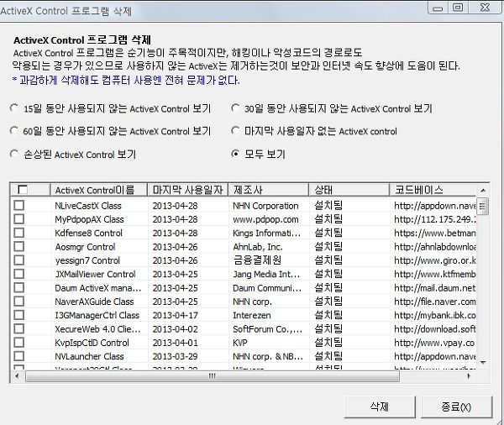The height and width of the screenshot is (425, 504).
Task: Check the NLiveCastX Class row checkbox
Action: [x=19, y=206]
